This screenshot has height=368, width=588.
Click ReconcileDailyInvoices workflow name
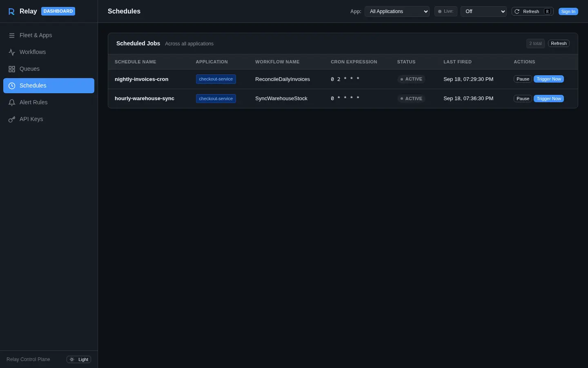(283, 79)
